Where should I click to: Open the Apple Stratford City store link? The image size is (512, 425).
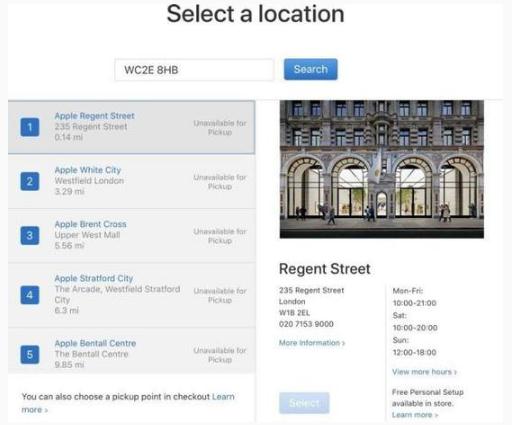coord(94,278)
